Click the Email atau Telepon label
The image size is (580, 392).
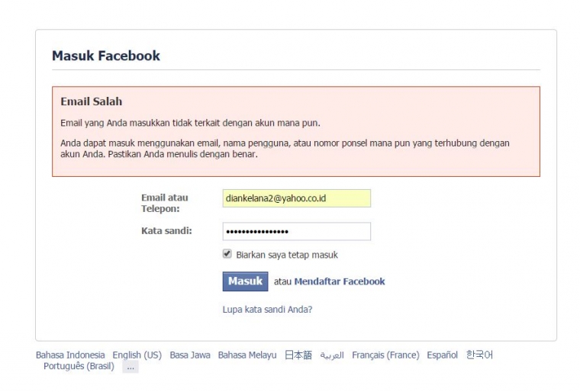tap(165, 203)
